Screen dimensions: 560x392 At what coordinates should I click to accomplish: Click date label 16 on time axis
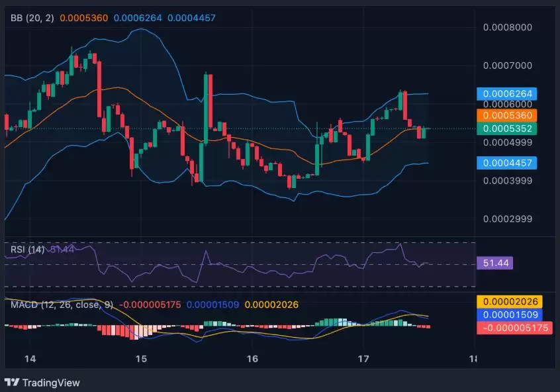pyautogui.click(x=252, y=358)
